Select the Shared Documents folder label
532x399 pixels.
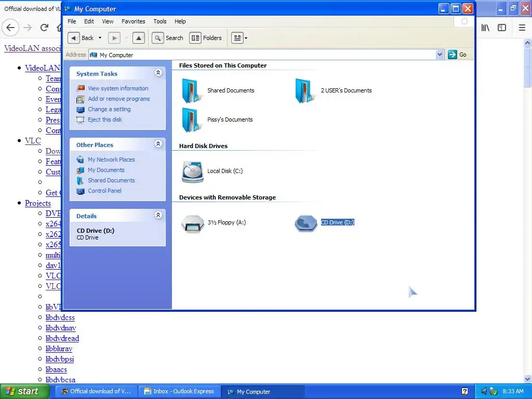point(231,90)
